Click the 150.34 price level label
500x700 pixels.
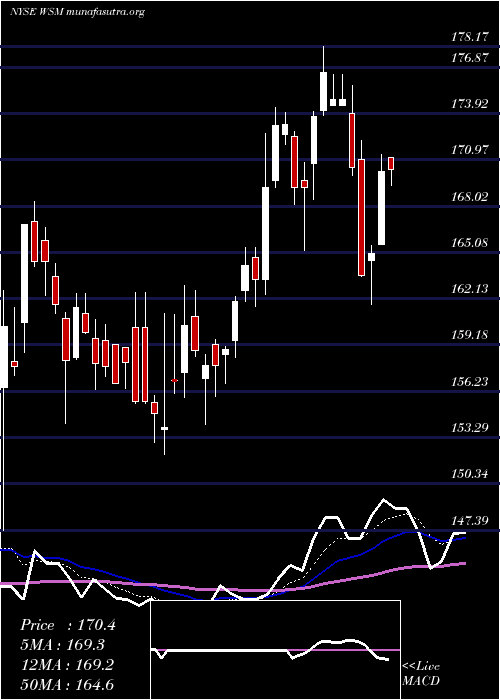(469, 474)
